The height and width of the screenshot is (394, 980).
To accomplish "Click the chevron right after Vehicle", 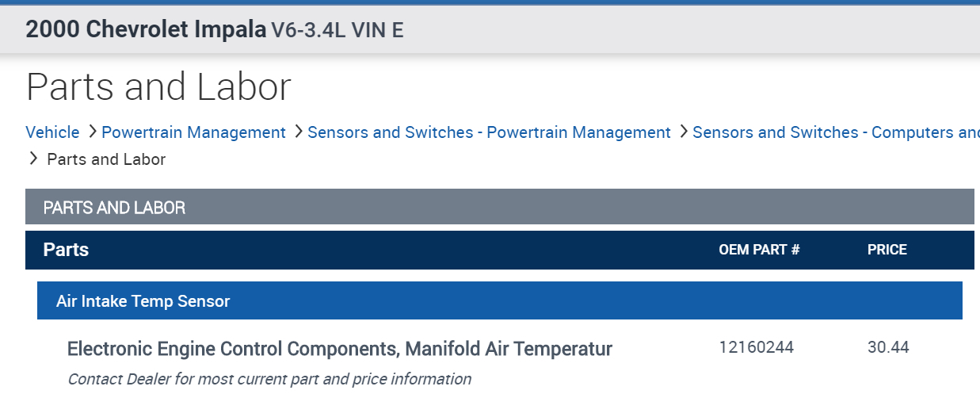I will (x=92, y=132).
